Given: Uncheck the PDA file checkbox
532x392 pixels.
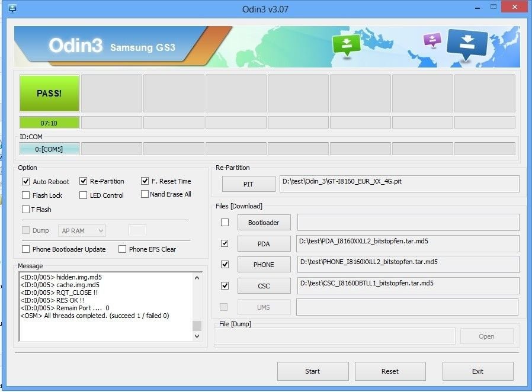Looking at the screenshot, I should (x=225, y=243).
